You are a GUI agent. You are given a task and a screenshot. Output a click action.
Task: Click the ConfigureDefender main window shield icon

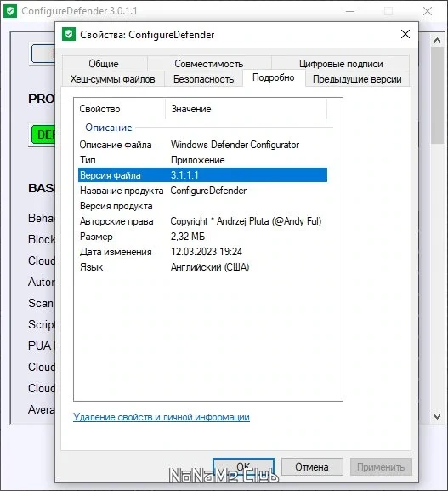tap(10, 11)
